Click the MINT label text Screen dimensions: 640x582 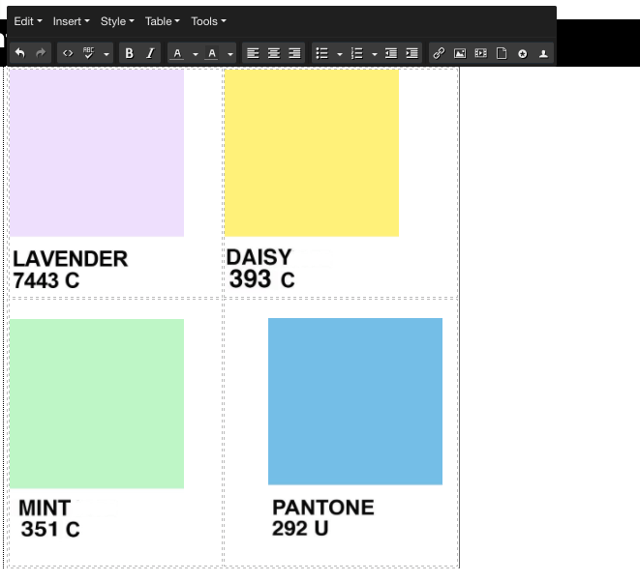point(44,508)
